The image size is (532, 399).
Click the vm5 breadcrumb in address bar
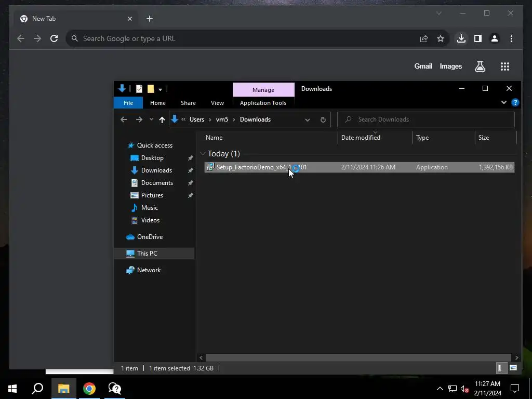tap(222, 119)
